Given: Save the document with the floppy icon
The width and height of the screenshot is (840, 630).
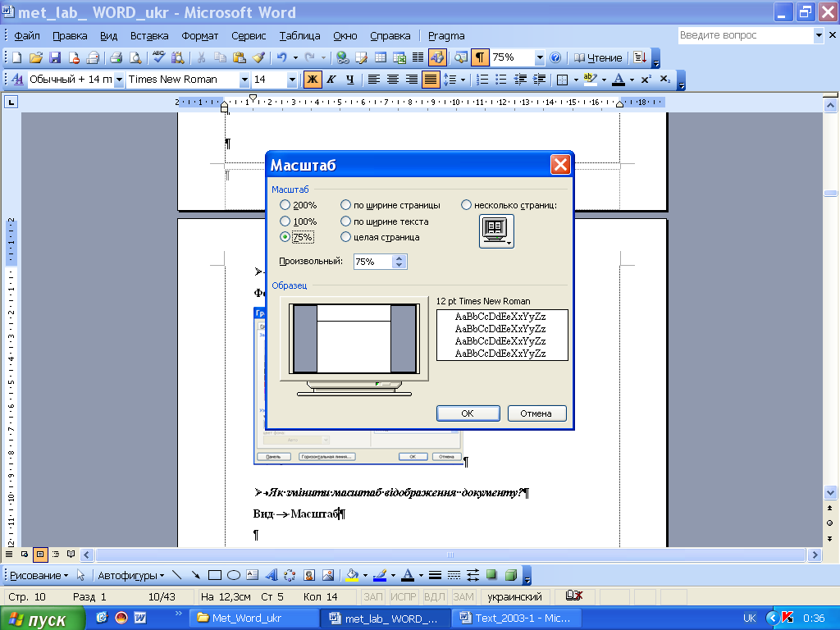Looking at the screenshot, I should (55, 57).
